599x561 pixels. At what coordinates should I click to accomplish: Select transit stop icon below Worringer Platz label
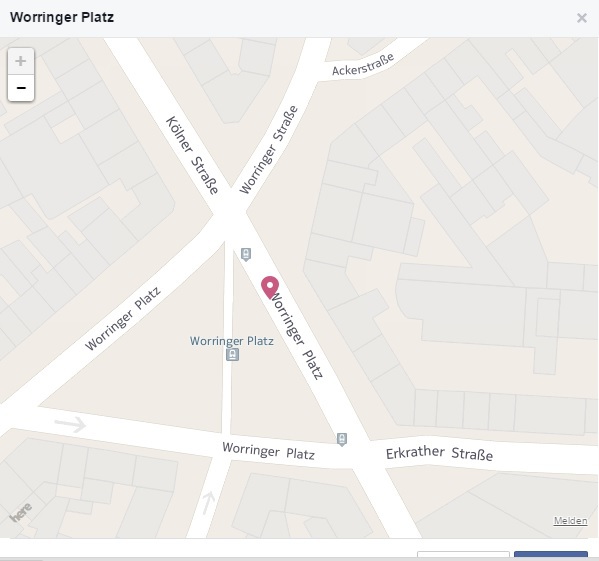coord(232,354)
